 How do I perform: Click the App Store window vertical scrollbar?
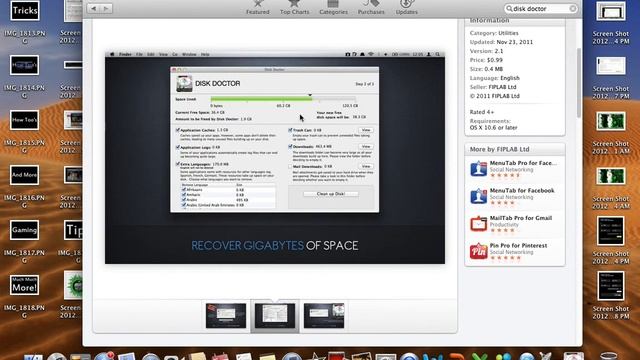[578, 83]
